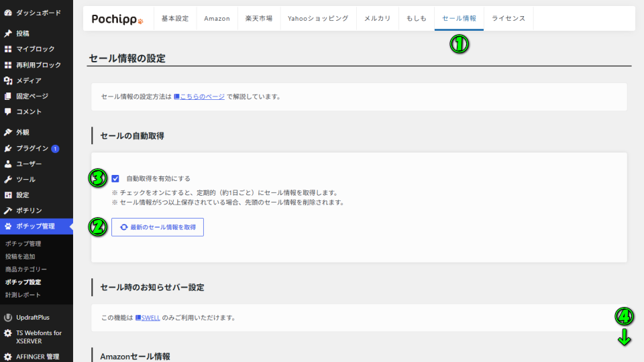
Task: Open 商品カテゴリー submenu entry
Action: [26, 269]
